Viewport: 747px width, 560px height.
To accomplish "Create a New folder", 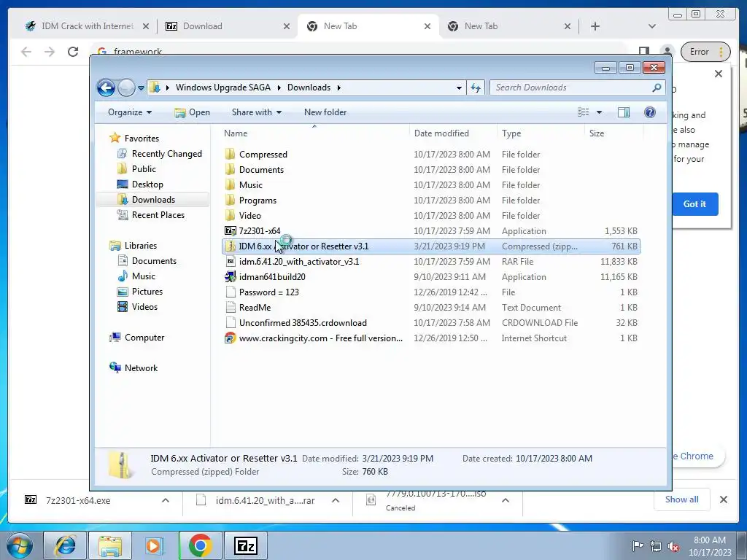I will tap(325, 112).
